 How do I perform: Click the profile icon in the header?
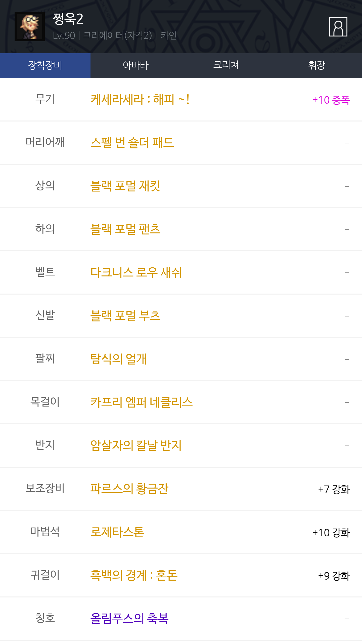click(338, 27)
